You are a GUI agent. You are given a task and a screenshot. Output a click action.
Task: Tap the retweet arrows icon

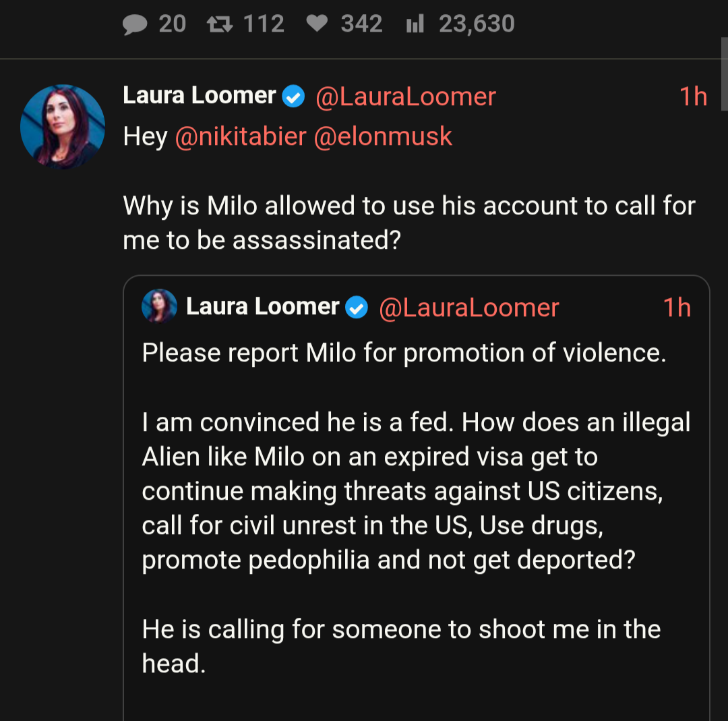tap(218, 25)
